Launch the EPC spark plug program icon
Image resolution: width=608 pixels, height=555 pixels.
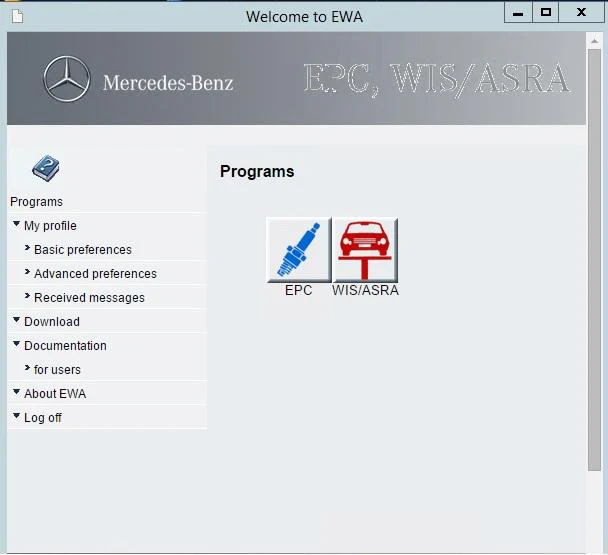point(298,250)
